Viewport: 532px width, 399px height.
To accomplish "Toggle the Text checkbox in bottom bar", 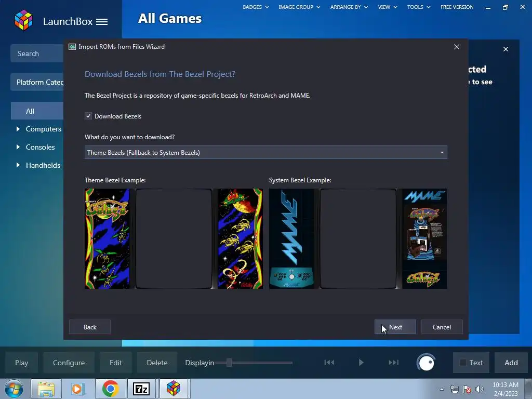I will click(463, 362).
